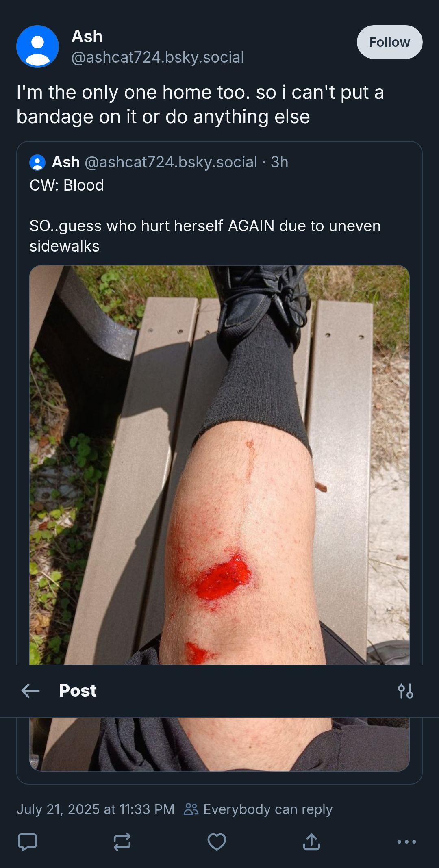Open the share upload icon
Image resolution: width=439 pixels, height=868 pixels.
point(311,842)
